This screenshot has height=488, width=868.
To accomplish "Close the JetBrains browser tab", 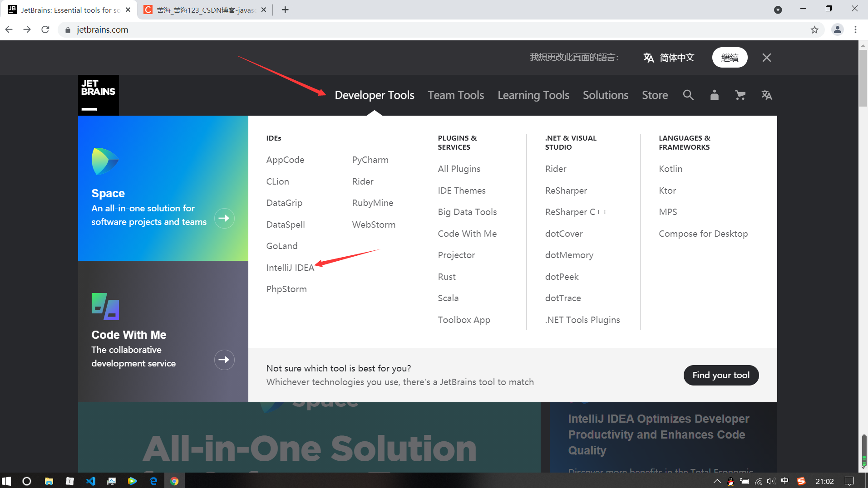I will pos(128,10).
